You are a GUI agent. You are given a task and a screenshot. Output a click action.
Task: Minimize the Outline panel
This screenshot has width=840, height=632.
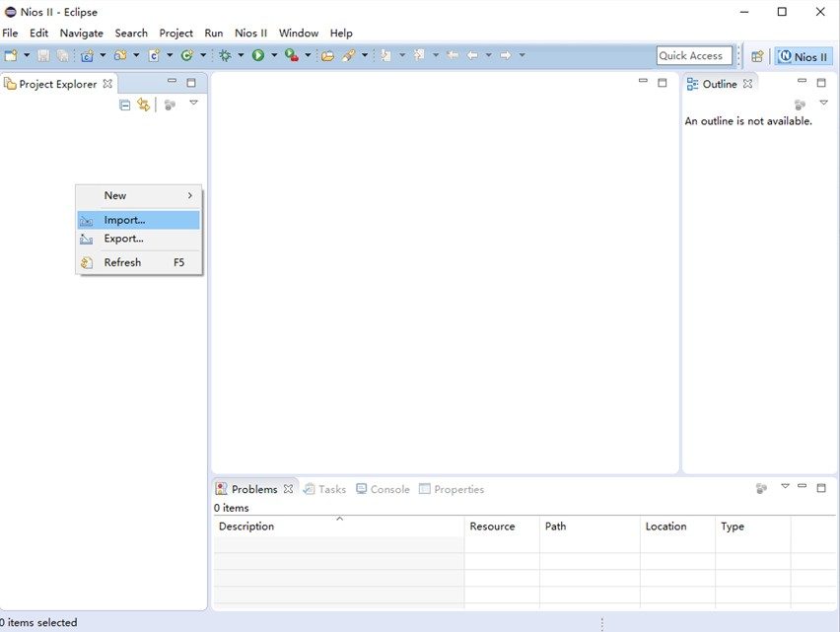click(x=803, y=83)
